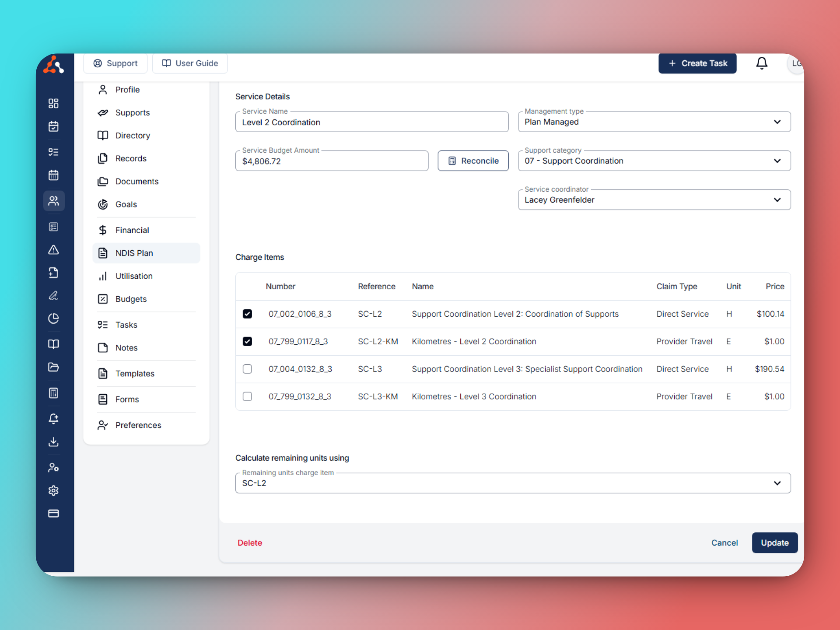Image resolution: width=840 pixels, height=630 pixels.
Task: Enable the SC-L3 charge item checkbox
Action: (x=247, y=369)
